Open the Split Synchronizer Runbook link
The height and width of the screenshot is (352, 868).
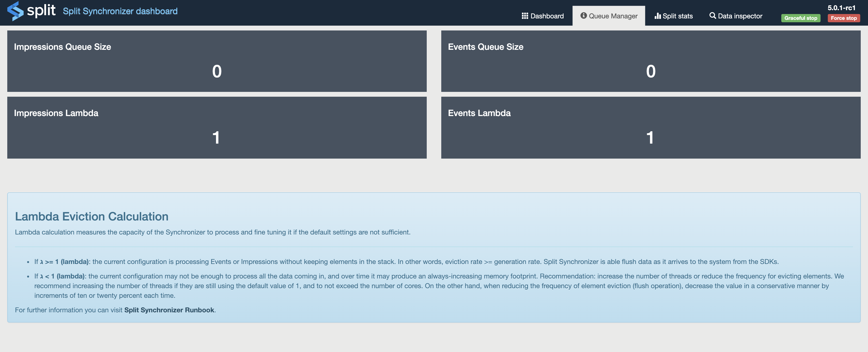pos(169,310)
